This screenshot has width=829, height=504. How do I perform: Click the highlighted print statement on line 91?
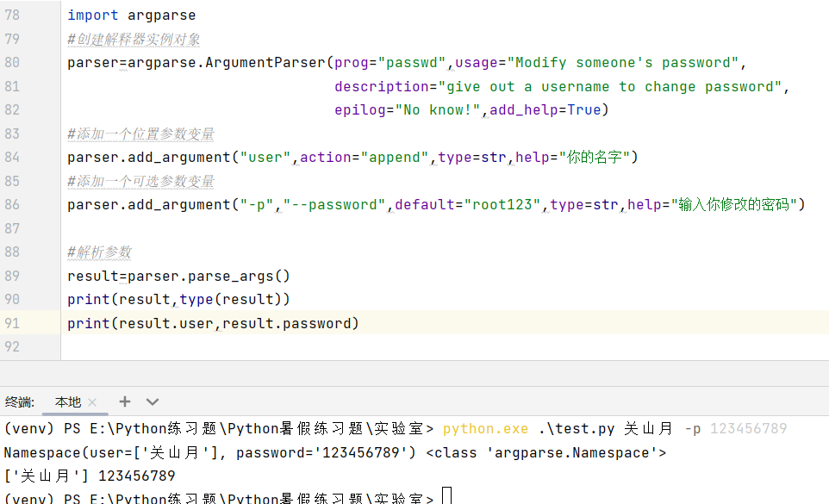(x=212, y=323)
